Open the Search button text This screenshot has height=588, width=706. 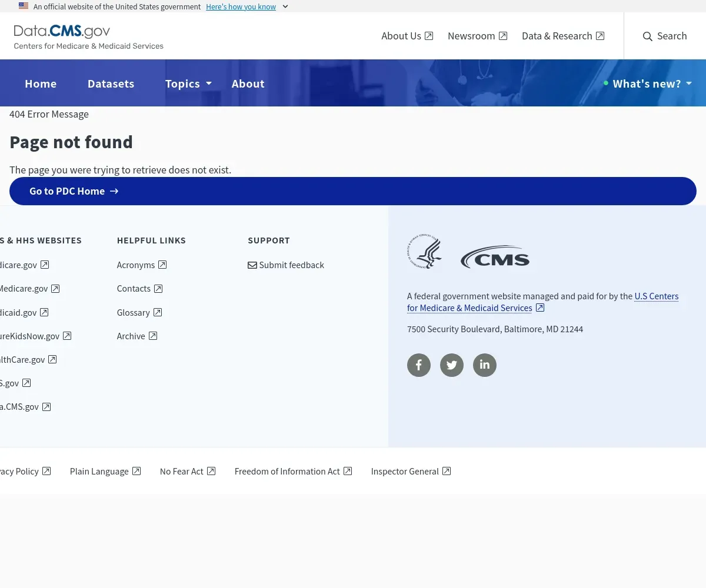[x=672, y=36]
